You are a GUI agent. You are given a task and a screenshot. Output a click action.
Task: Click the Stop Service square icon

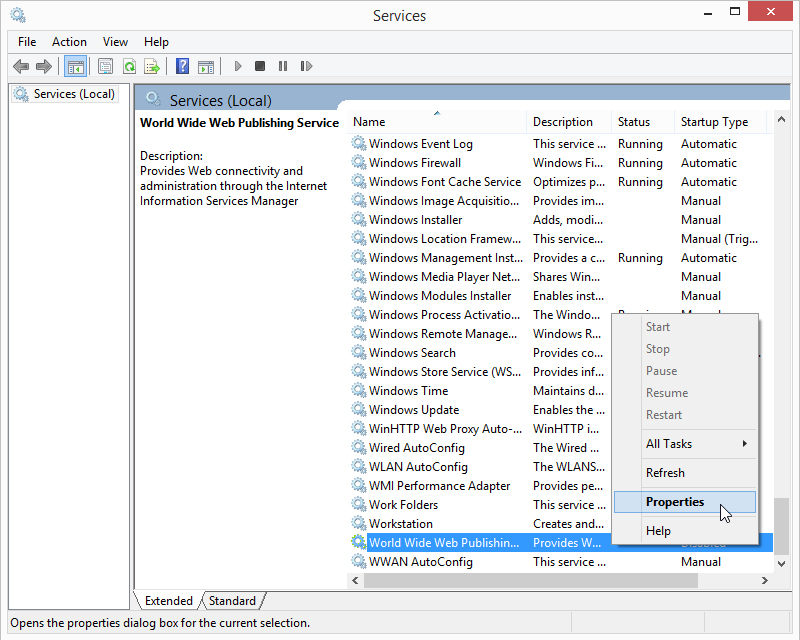(260, 66)
